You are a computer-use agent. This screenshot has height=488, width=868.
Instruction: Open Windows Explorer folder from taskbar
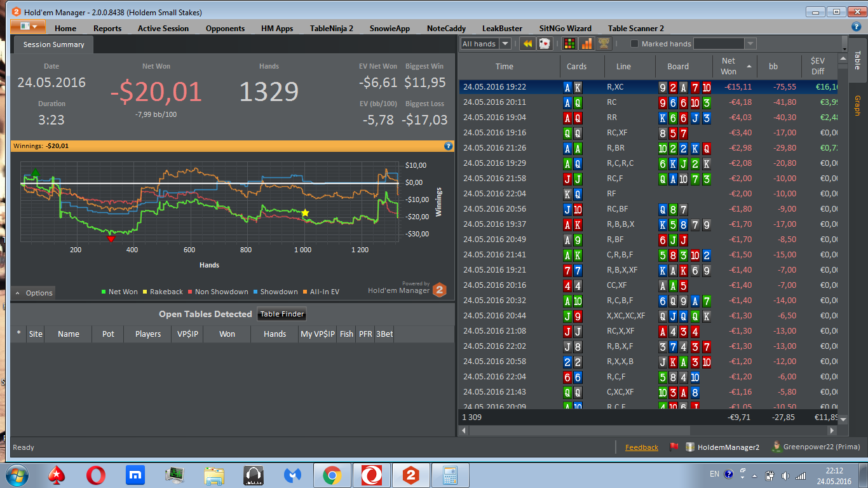214,475
